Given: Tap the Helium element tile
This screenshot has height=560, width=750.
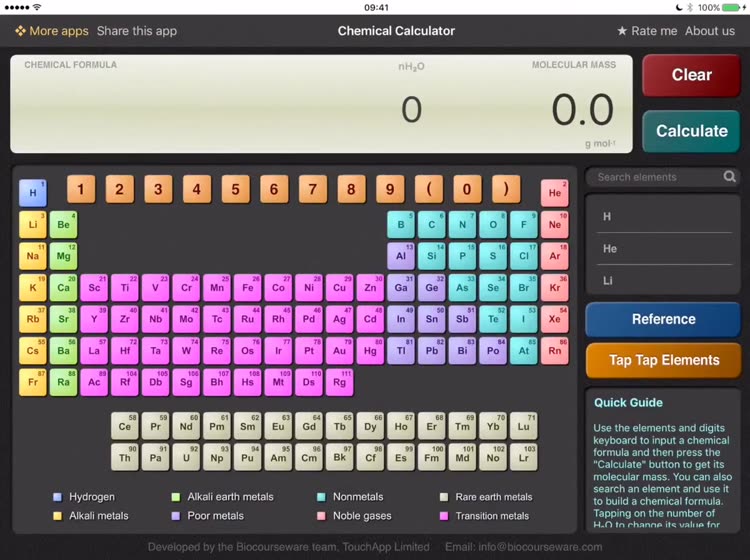Looking at the screenshot, I should (x=554, y=193).
